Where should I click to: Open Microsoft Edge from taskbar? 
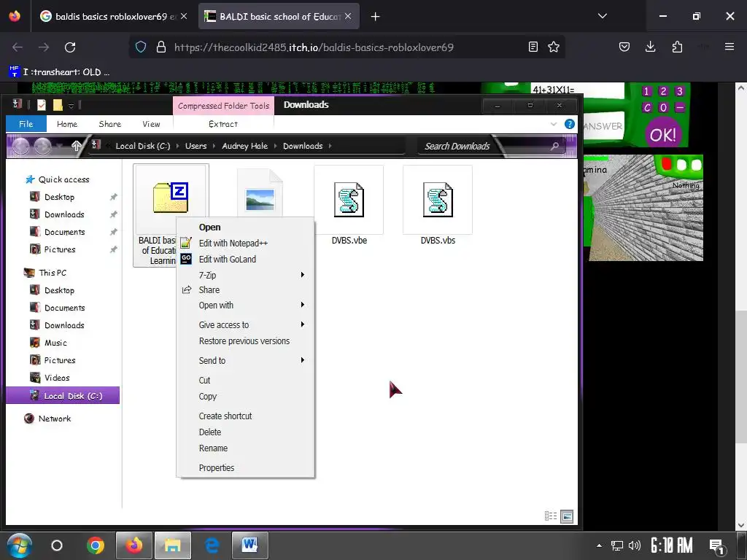212,545
